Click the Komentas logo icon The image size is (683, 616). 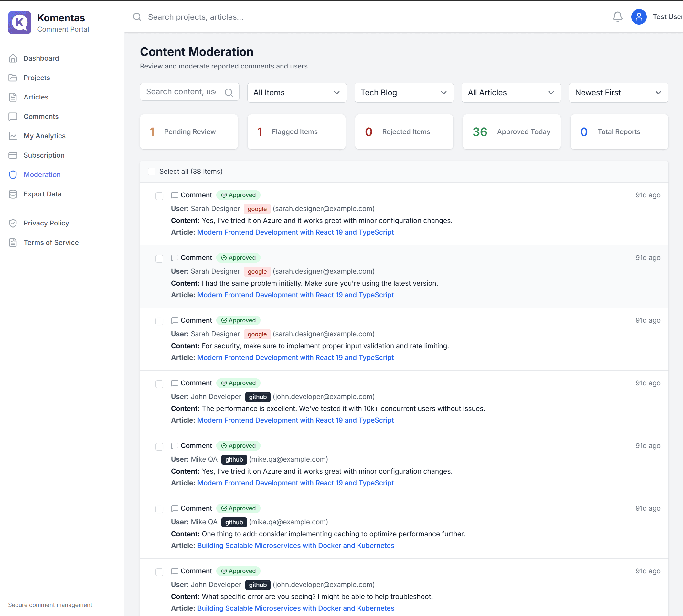[20, 23]
